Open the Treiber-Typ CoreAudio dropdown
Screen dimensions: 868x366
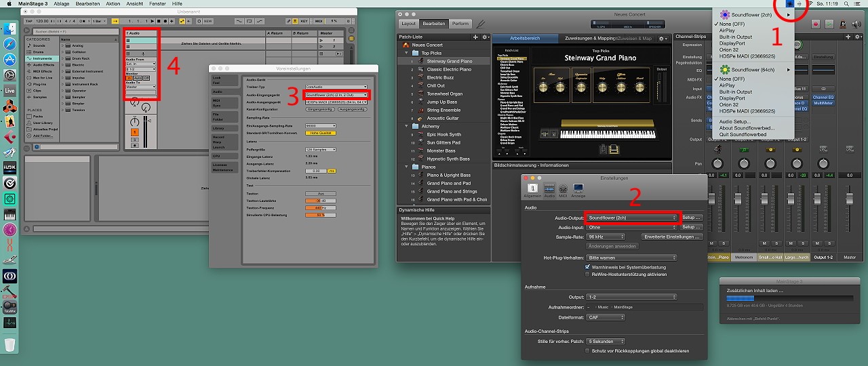pos(336,87)
